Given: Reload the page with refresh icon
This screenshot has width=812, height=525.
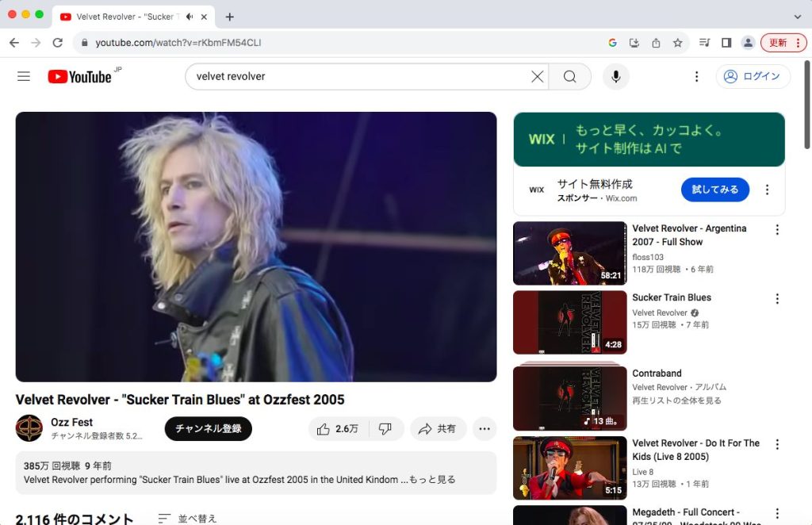Looking at the screenshot, I should pyautogui.click(x=57, y=43).
